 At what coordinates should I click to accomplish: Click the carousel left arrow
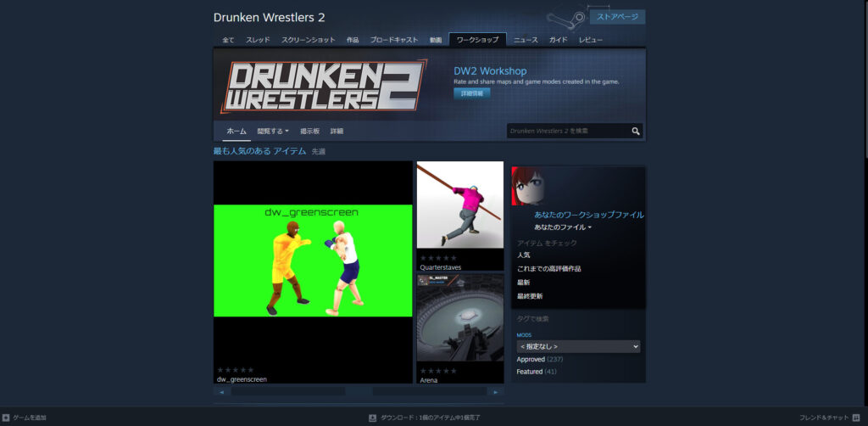pyautogui.click(x=221, y=392)
